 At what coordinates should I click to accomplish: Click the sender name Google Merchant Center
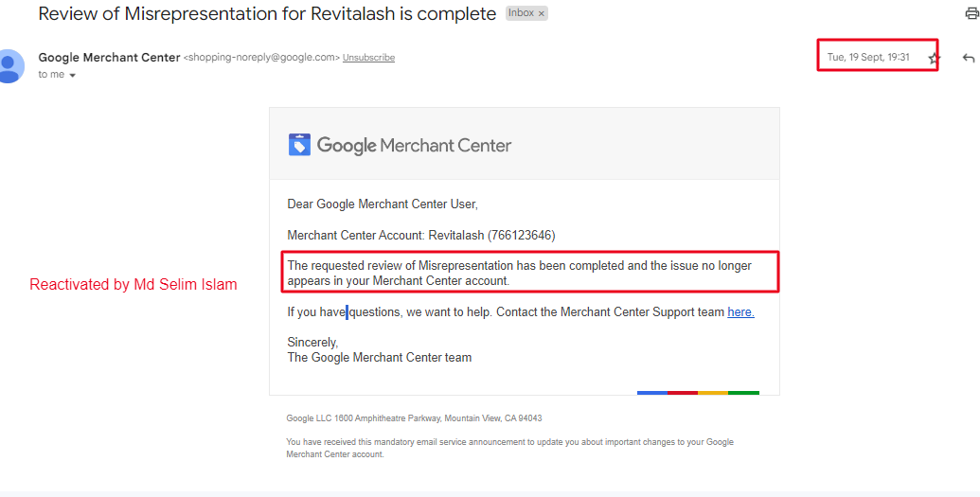coord(109,58)
